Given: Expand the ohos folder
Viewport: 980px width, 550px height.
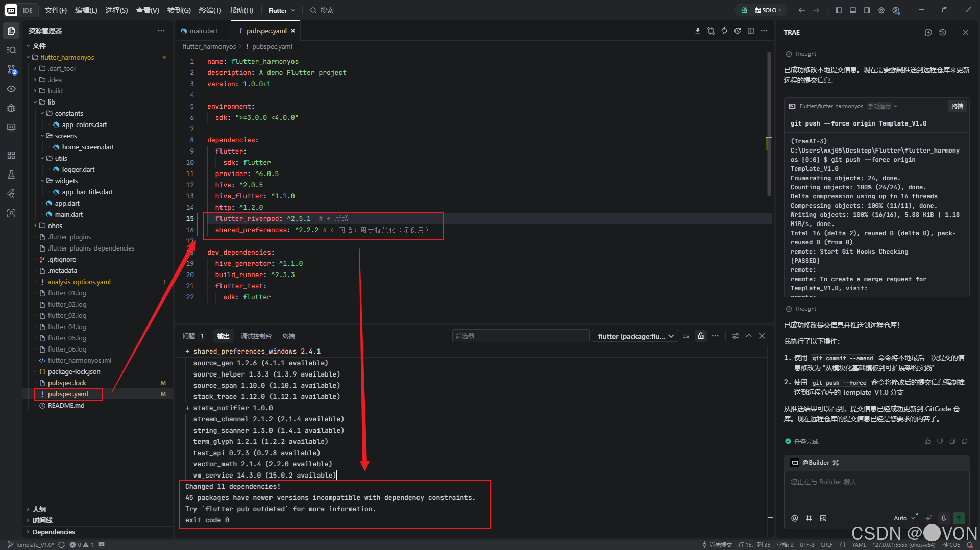Looking at the screenshot, I should click(x=55, y=226).
